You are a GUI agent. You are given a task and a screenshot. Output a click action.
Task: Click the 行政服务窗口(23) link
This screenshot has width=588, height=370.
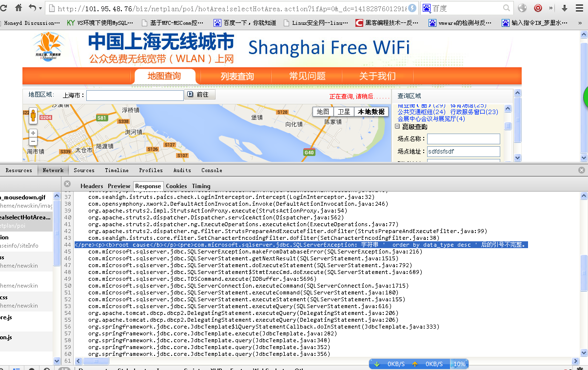(x=474, y=112)
